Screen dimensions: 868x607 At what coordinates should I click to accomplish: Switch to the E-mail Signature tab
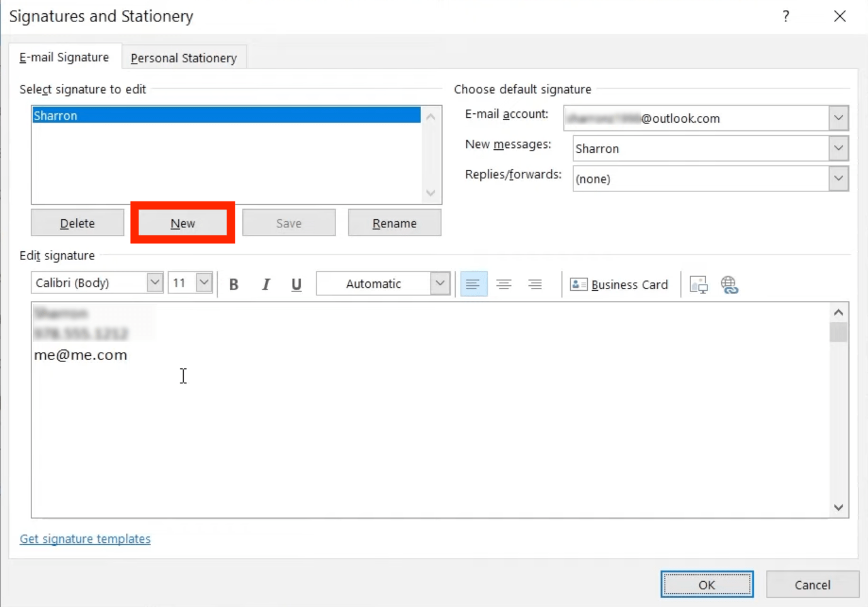[x=64, y=57]
